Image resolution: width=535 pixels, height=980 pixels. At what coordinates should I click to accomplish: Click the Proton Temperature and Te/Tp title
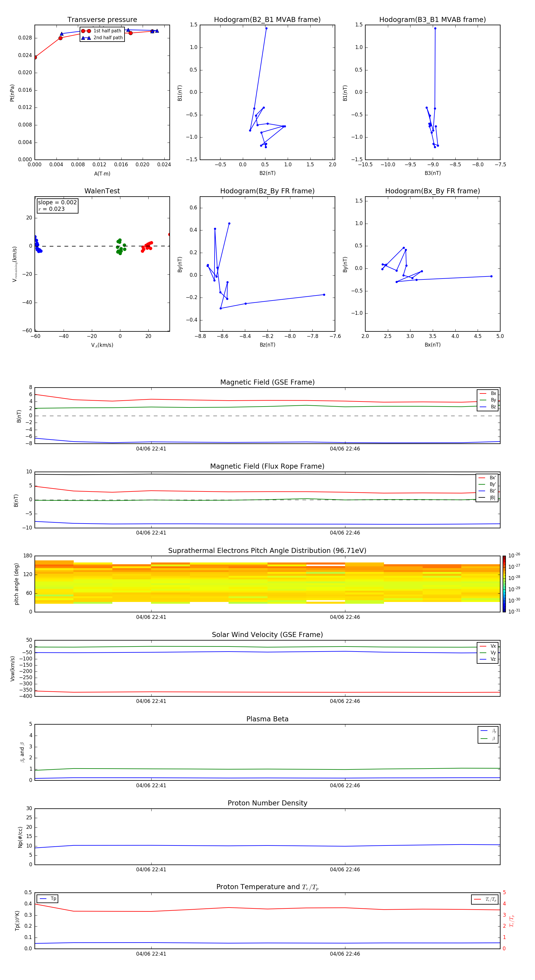[267, 887]
